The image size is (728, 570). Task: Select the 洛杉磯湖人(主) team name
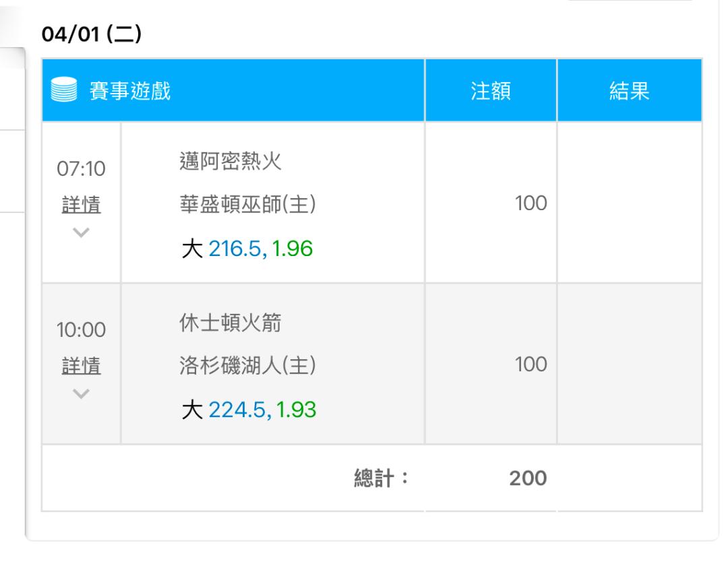248,365
